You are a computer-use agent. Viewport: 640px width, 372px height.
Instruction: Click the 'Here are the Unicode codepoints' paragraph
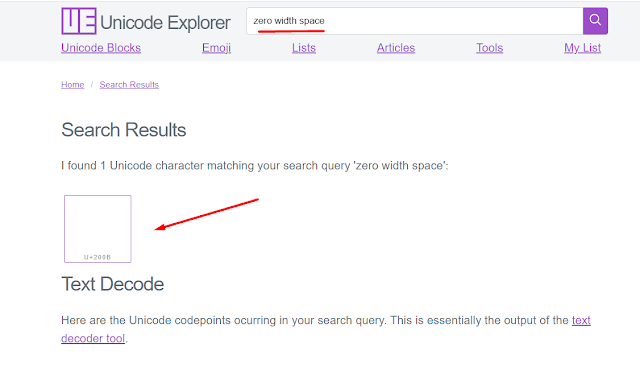click(x=326, y=329)
